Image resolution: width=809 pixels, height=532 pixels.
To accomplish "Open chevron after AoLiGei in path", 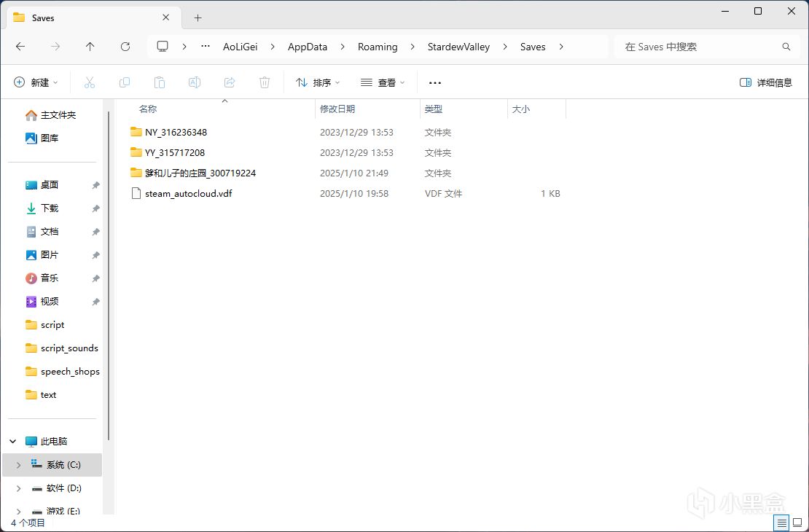I will coord(273,47).
